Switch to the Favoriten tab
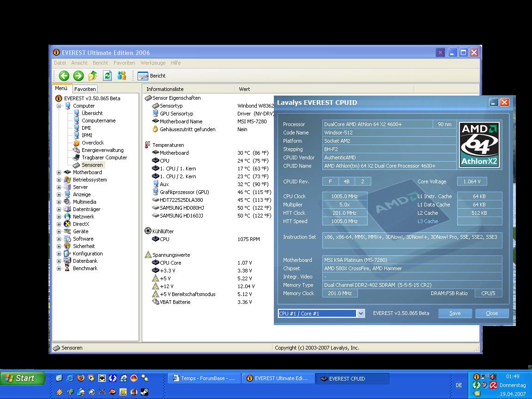Screen dimensions: 532x399 pos(85,89)
